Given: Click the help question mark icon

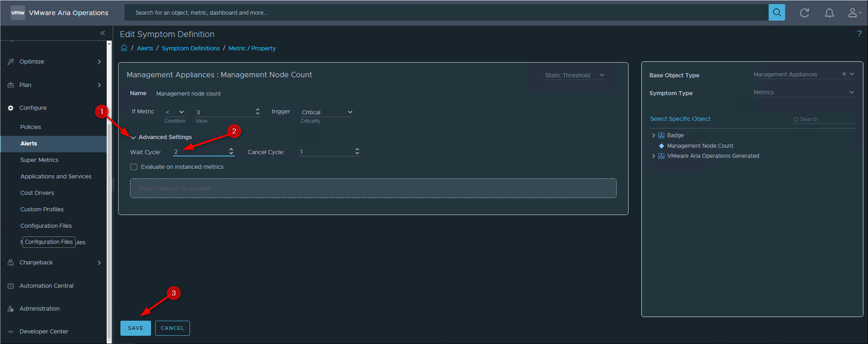Looking at the screenshot, I should click(859, 34).
